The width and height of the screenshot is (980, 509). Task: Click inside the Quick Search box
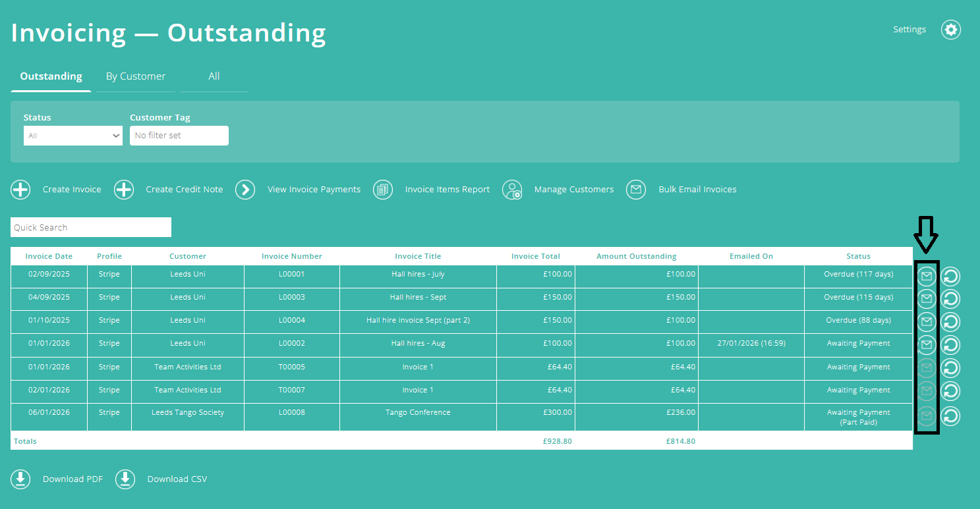point(90,227)
